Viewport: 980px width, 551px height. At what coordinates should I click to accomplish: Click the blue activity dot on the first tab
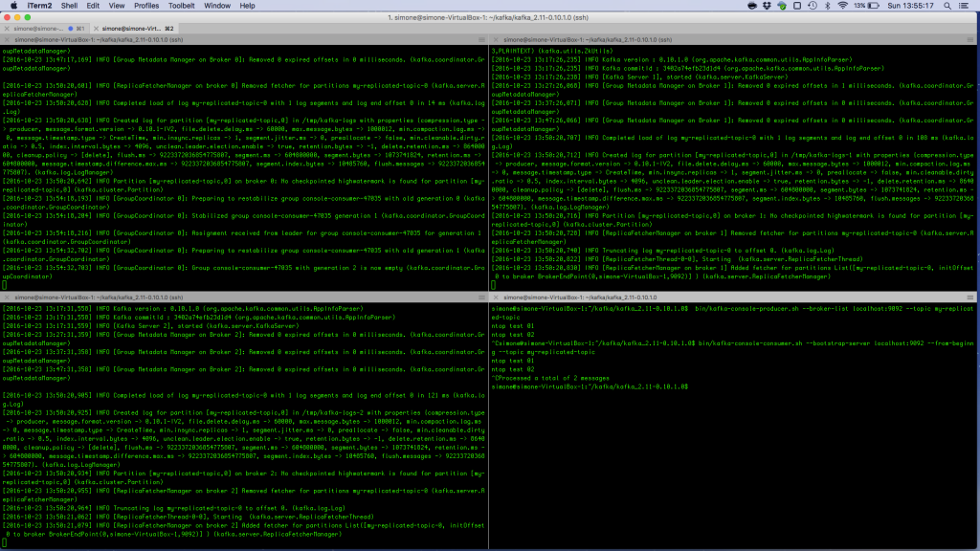71,29
